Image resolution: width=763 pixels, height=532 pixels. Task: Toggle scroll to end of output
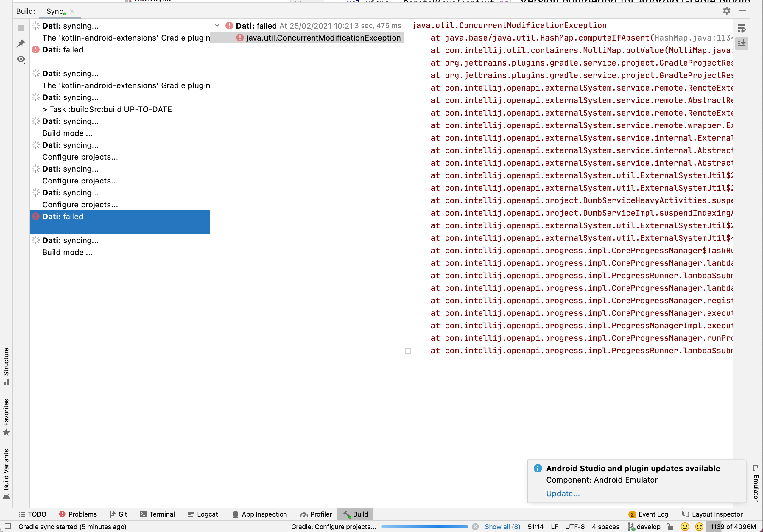tap(741, 43)
